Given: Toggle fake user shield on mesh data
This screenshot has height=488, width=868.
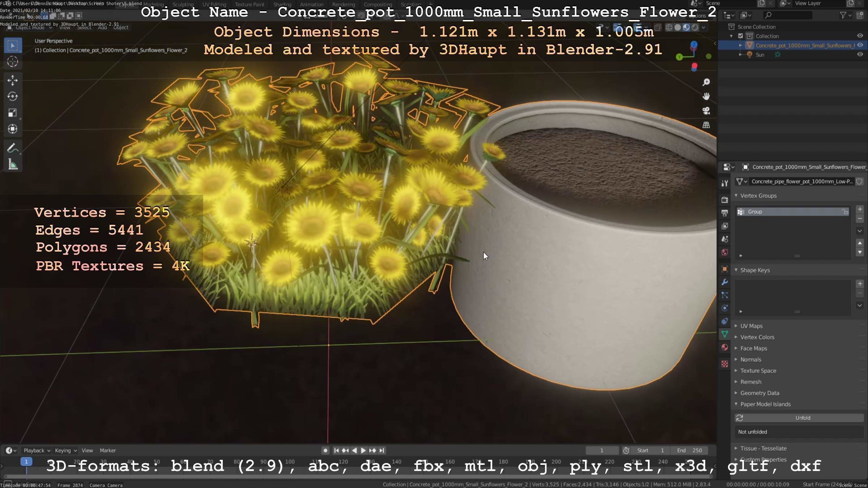Looking at the screenshot, I should click(x=860, y=181).
